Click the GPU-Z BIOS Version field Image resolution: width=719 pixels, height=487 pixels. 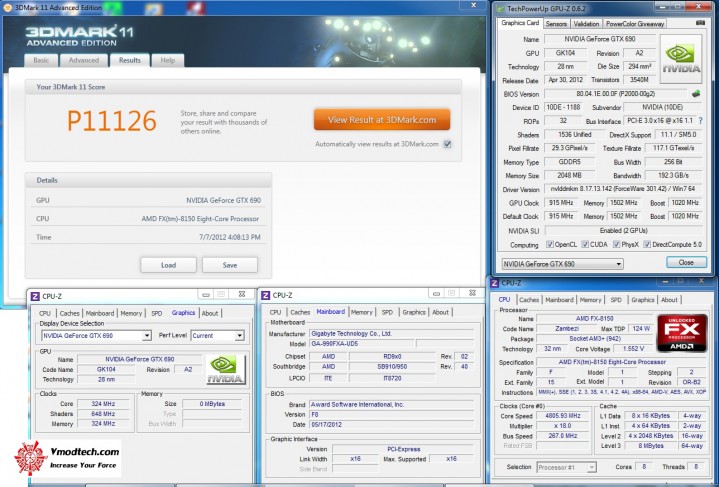pyautogui.click(x=615, y=94)
